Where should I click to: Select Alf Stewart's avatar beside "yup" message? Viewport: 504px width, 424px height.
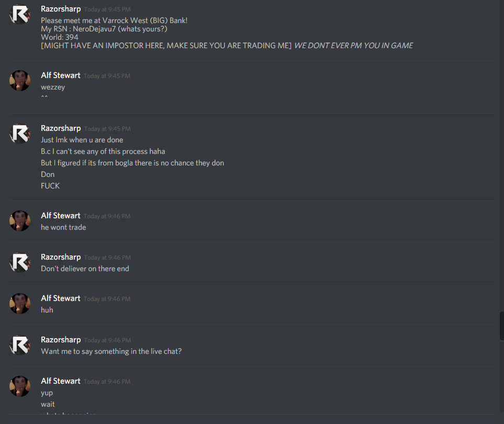[x=20, y=386]
